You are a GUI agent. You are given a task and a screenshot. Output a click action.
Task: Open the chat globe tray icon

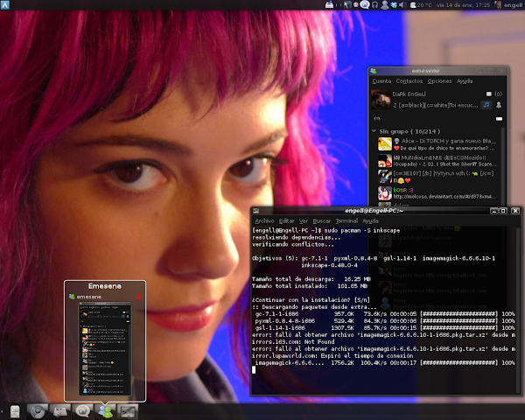[365, 4]
